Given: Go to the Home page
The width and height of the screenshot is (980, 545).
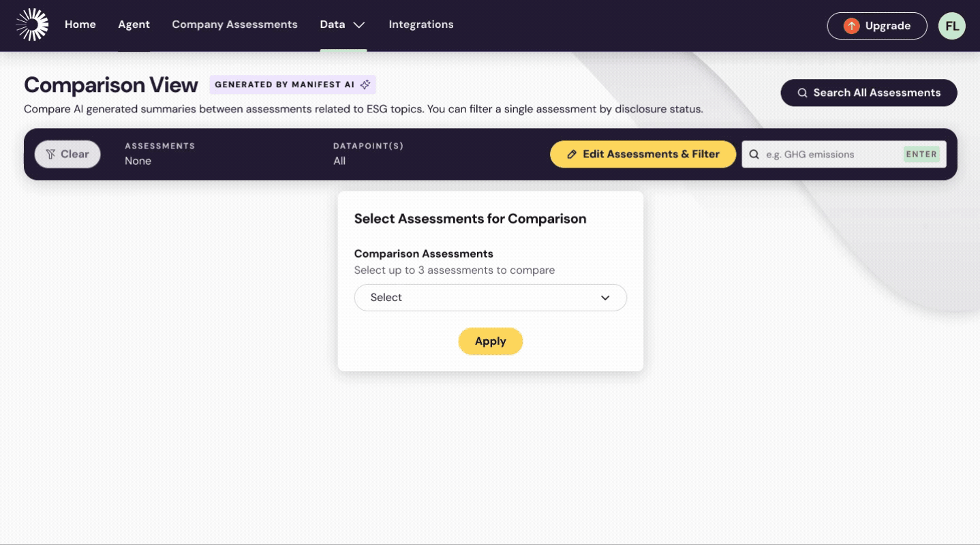Looking at the screenshot, I should tap(80, 25).
